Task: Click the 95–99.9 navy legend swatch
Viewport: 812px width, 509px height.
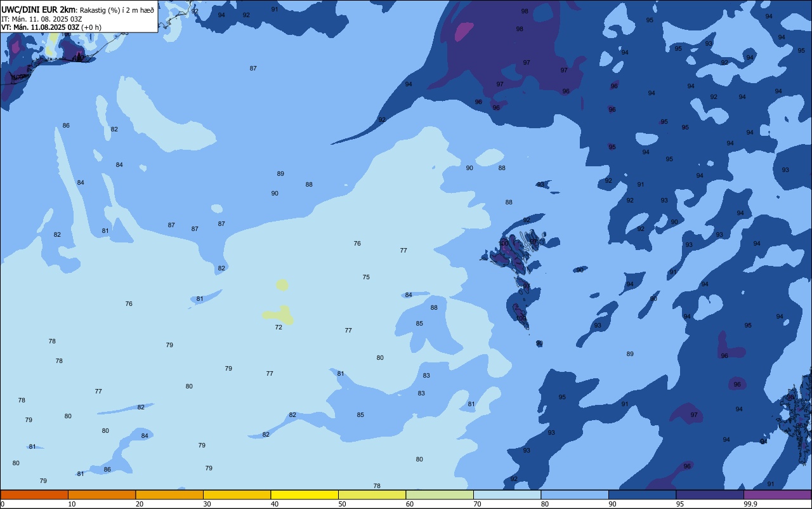Action: [710, 494]
